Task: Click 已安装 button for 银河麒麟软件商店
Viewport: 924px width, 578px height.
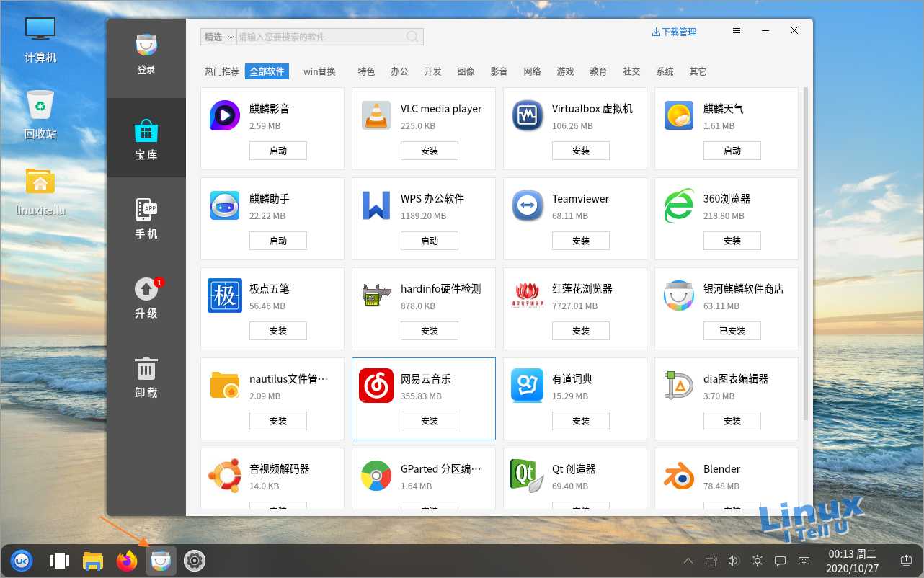Action: (x=732, y=331)
